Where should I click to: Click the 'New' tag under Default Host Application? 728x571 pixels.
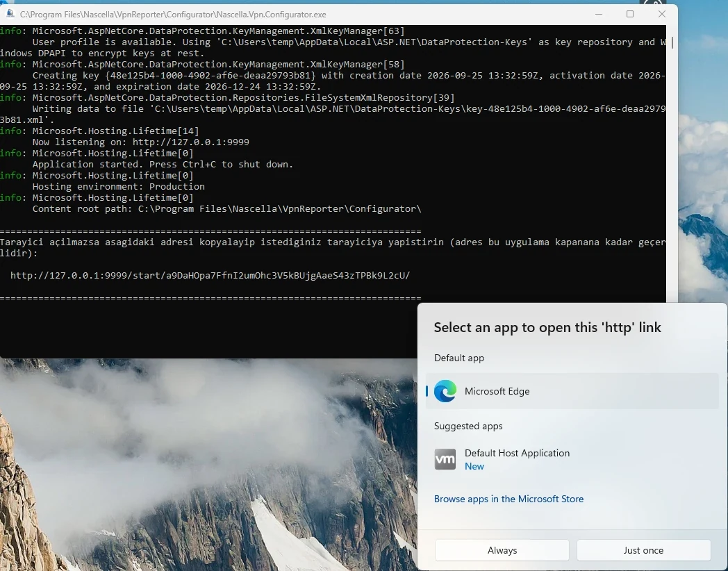(474, 467)
